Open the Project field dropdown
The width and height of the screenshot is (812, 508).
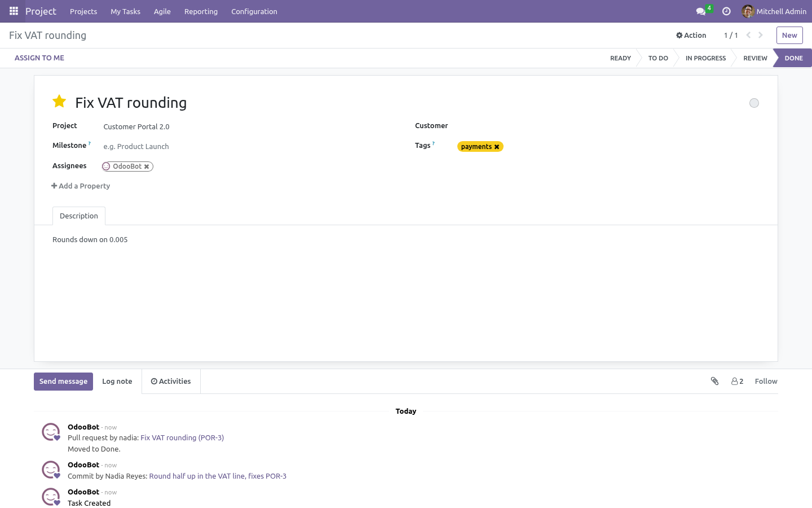[x=248, y=127]
